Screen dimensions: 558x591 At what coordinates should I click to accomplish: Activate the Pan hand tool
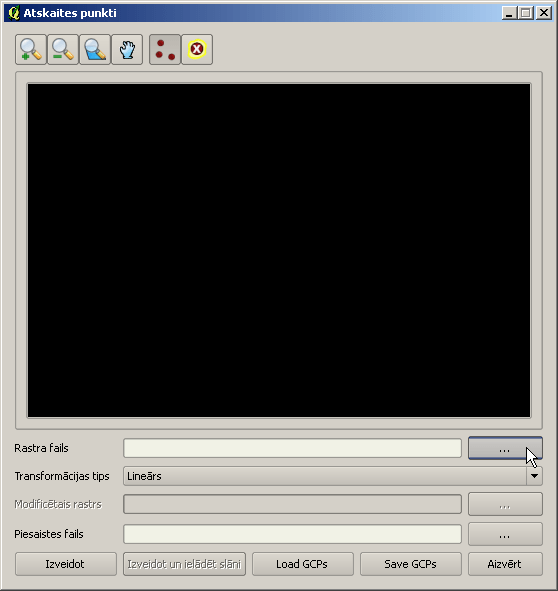click(127, 50)
